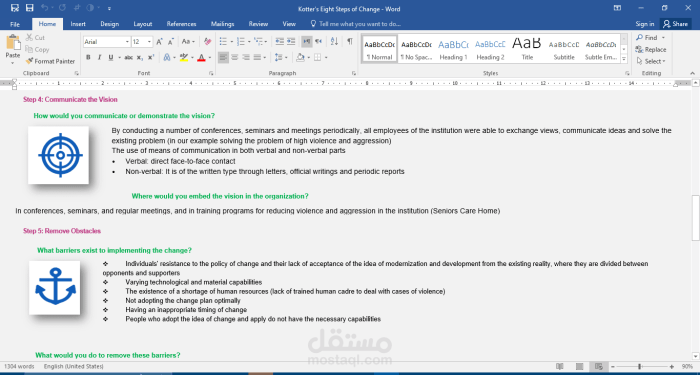Toggle Show/Hide paragraph marks

(350, 42)
